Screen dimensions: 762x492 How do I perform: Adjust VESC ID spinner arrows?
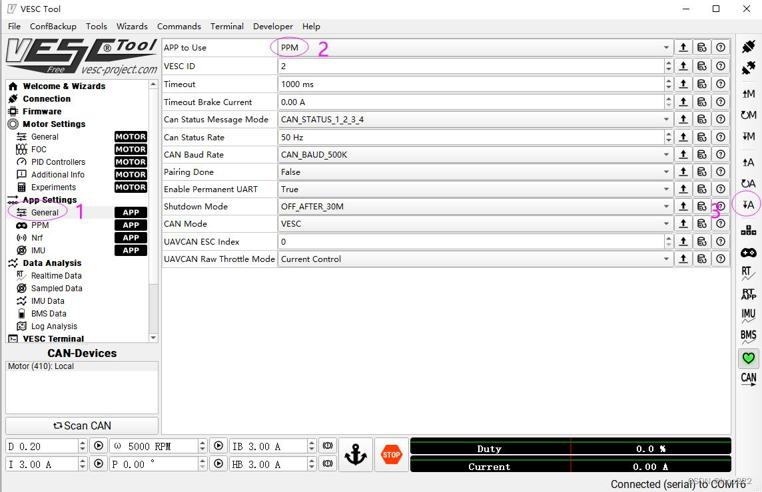pos(669,66)
